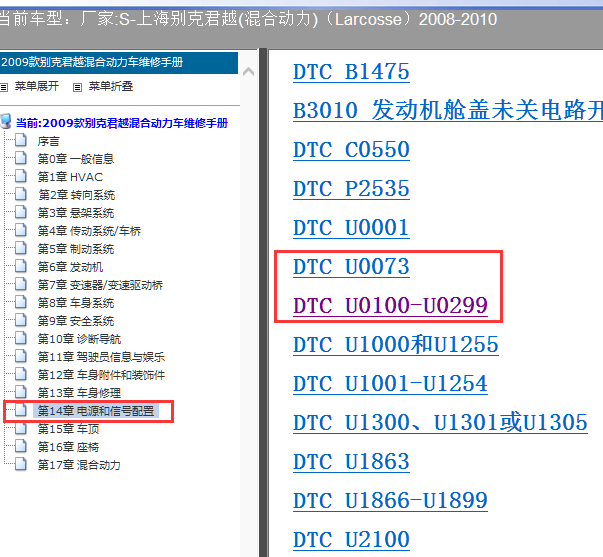Viewport: 603px width, 557px height.
Task: Open 第1章 HVAC chapter
Action: click(x=70, y=177)
